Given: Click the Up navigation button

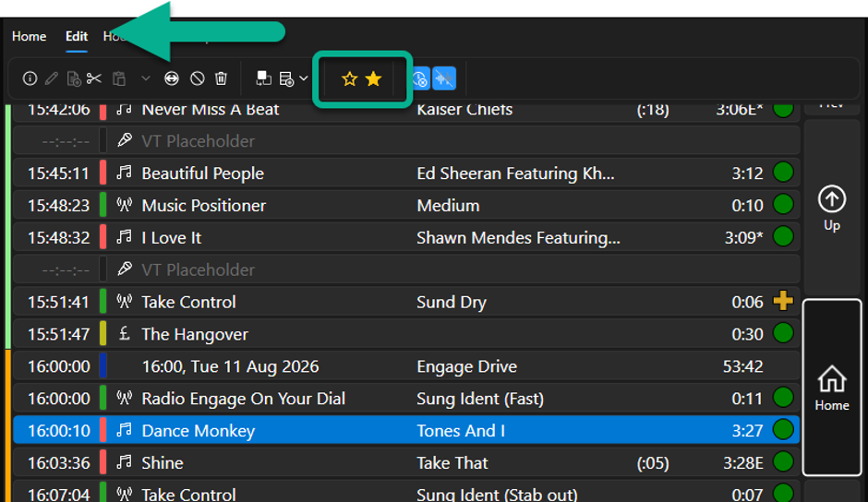Looking at the screenshot, I should pos(831,209).
